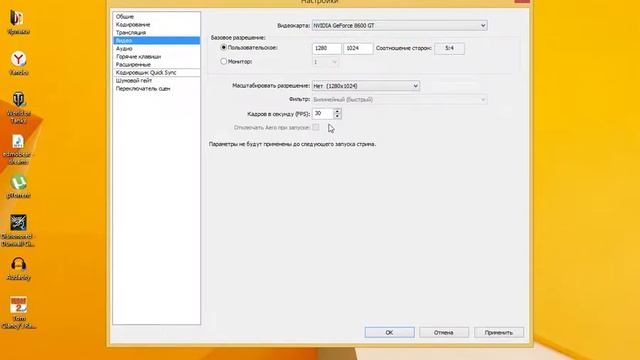
Task: Click the Отмена button
Action: tap(444, 332)
